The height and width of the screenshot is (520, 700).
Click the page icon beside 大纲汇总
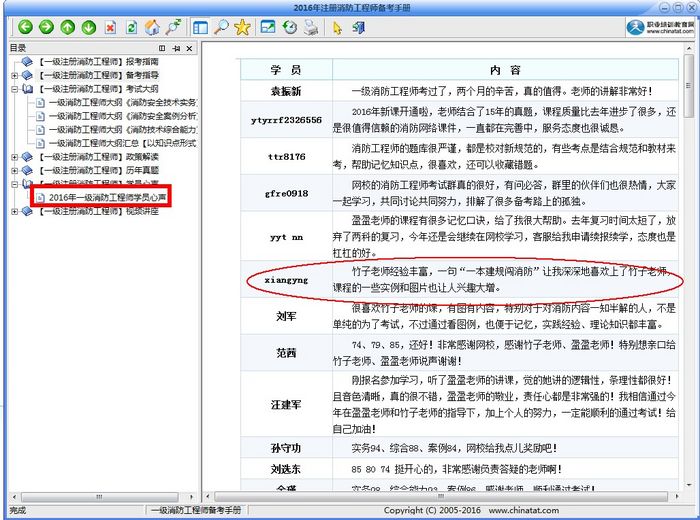pyautogui.click(x=40, y=143)
